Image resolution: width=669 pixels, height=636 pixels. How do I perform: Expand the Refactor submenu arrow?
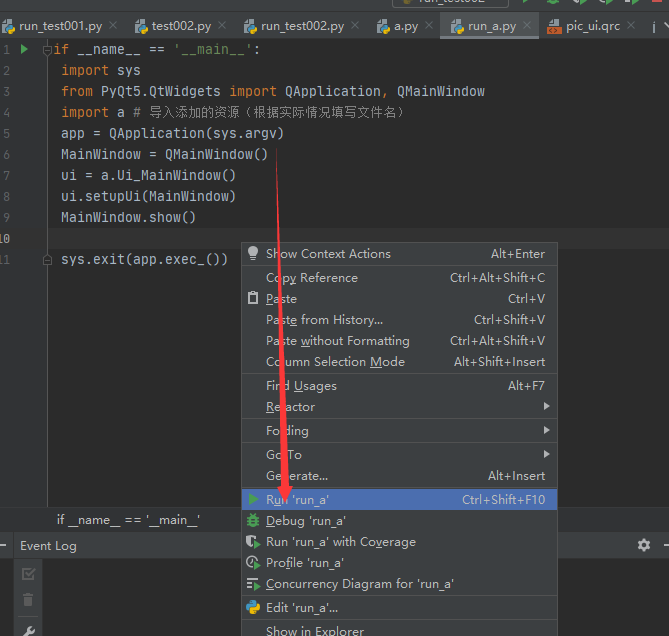pos(547,406)
